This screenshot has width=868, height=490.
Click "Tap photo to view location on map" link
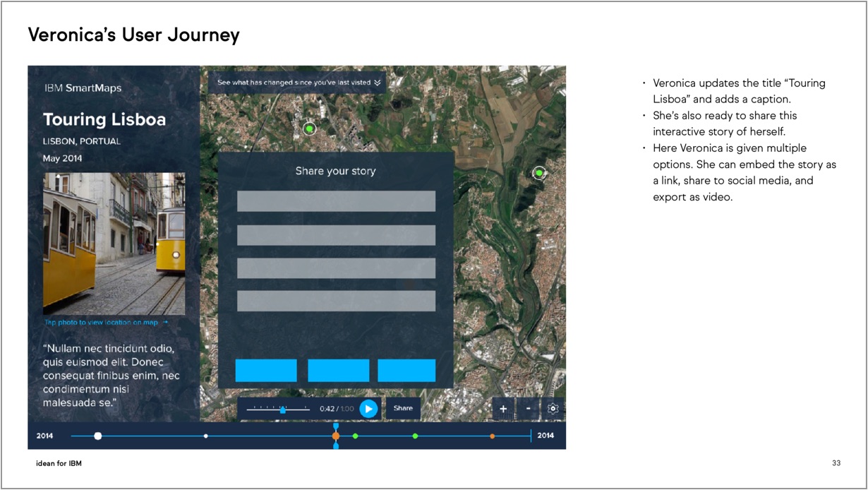click(106, 323)
